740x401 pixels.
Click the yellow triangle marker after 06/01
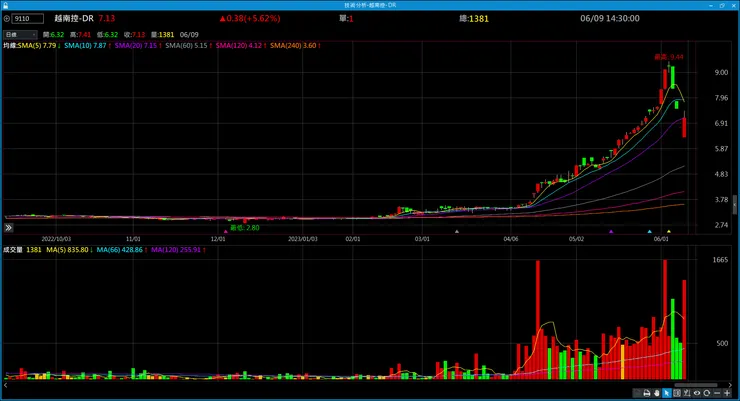click(669, 232)
